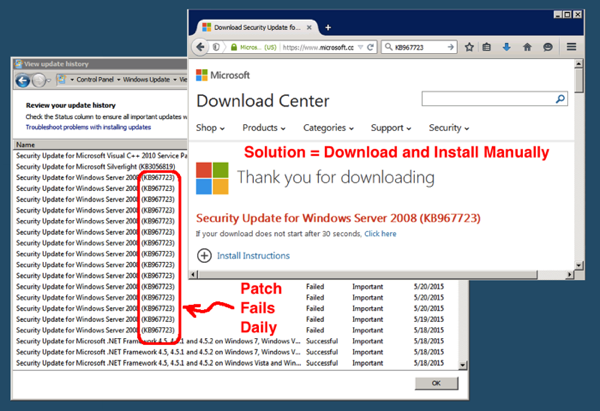Open the Support dropdown menu
Screen dimensions: 600x411
[x=391, y=128]
